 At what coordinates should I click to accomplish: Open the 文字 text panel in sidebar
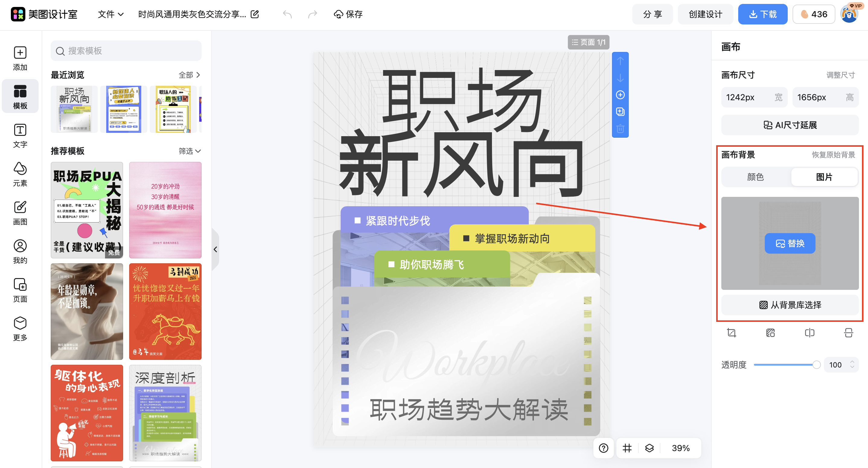point(20,135)
